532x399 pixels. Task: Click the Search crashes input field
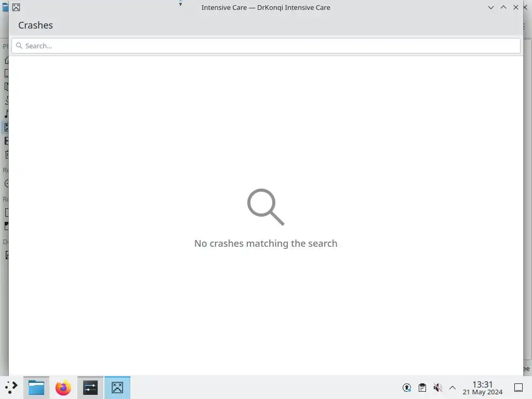(265, 46)
